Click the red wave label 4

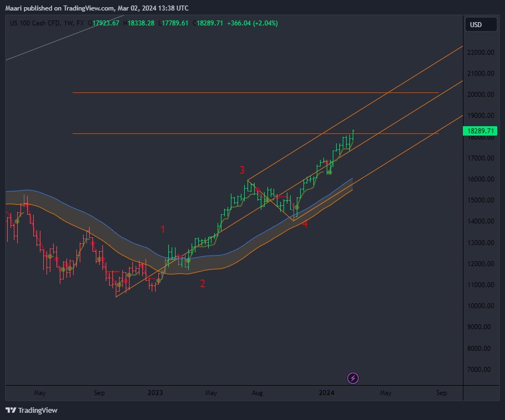click(305, 224)
